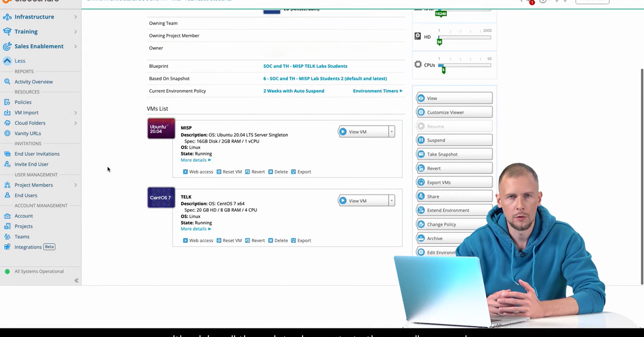Open the Infrastructure menu
Screen dimensions: 644x337
tap(34, 17)
